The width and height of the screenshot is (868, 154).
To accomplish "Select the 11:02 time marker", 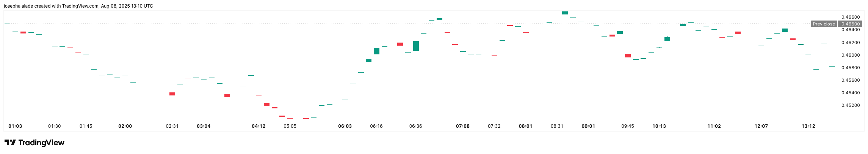I will coord(714,126).
